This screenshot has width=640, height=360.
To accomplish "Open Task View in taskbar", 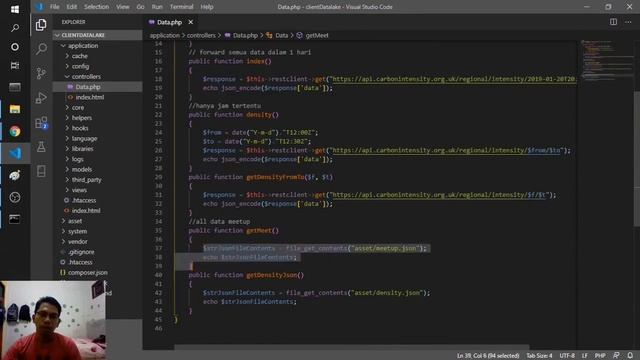I will (x=15, y=66).
